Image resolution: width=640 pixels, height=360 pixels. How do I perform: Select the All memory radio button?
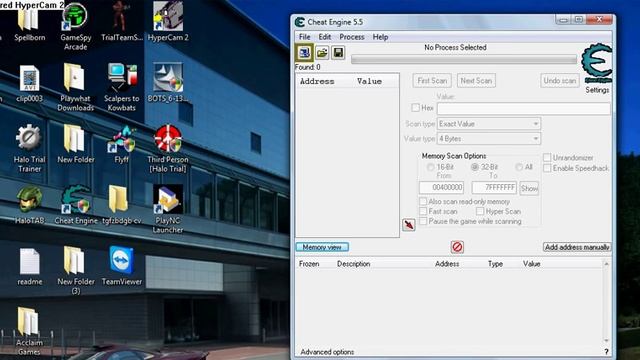coord(519,167)
